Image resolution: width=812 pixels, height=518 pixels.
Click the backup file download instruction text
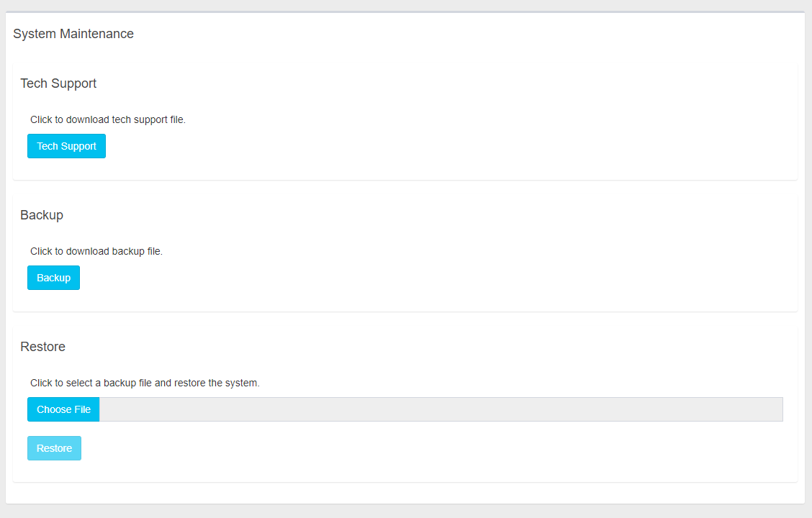coord(96,251)
